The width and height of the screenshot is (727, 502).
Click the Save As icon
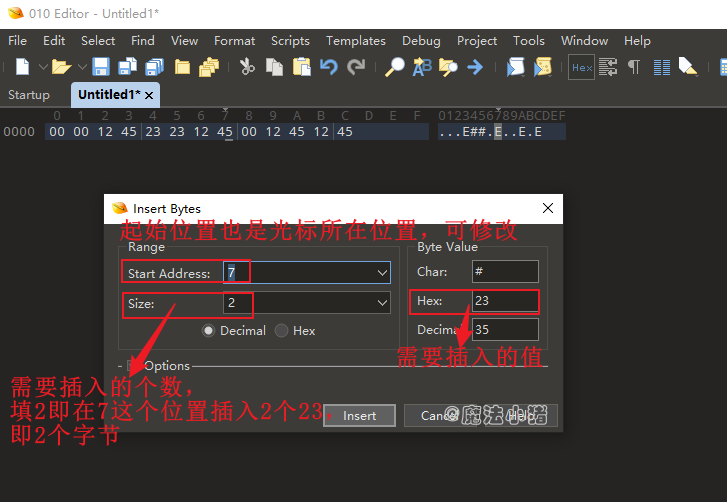tap(128, 67)
